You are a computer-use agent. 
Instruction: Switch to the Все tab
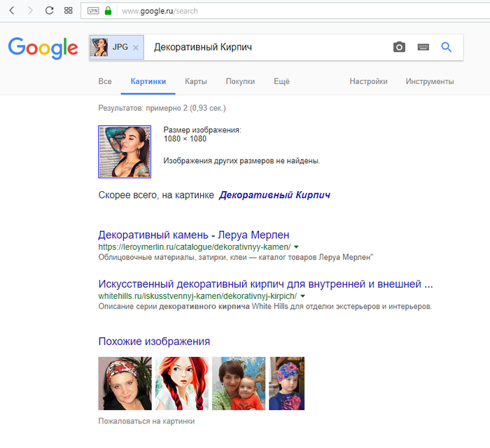[105, 81]
